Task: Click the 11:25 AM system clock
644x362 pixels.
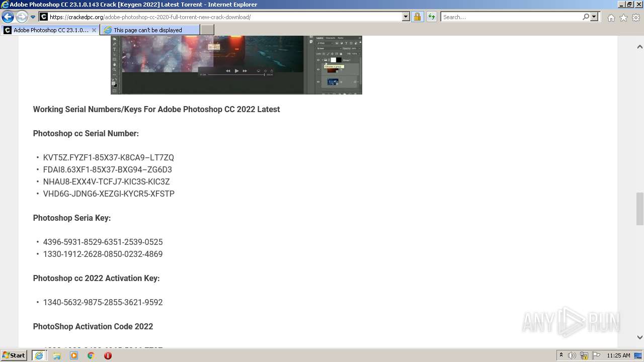Action: click(x=618, y=355)
